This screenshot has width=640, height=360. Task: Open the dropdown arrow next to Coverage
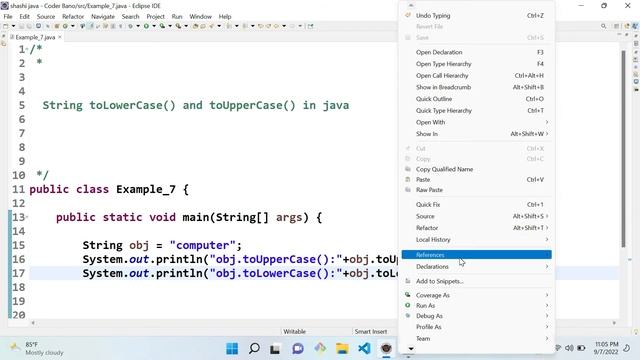(170, 26)
